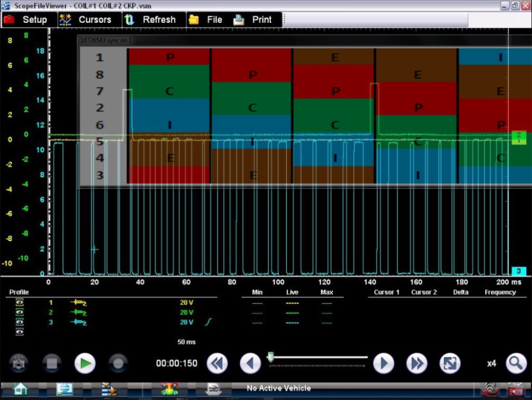532x400 pixels.
Task: Click the magnifying glass zoom icon
Action: point(516,364)
